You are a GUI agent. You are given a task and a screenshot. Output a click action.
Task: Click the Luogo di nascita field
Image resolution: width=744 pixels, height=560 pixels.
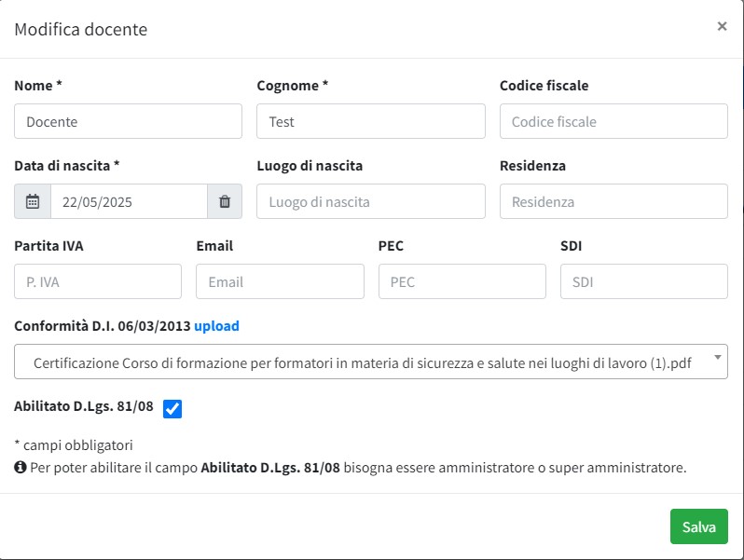(x=370, y=201)
